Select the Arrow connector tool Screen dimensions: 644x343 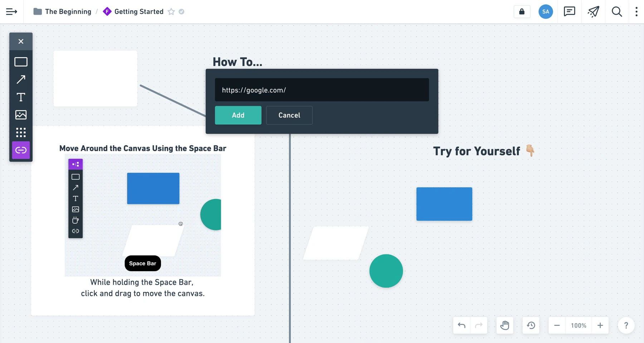21,79
